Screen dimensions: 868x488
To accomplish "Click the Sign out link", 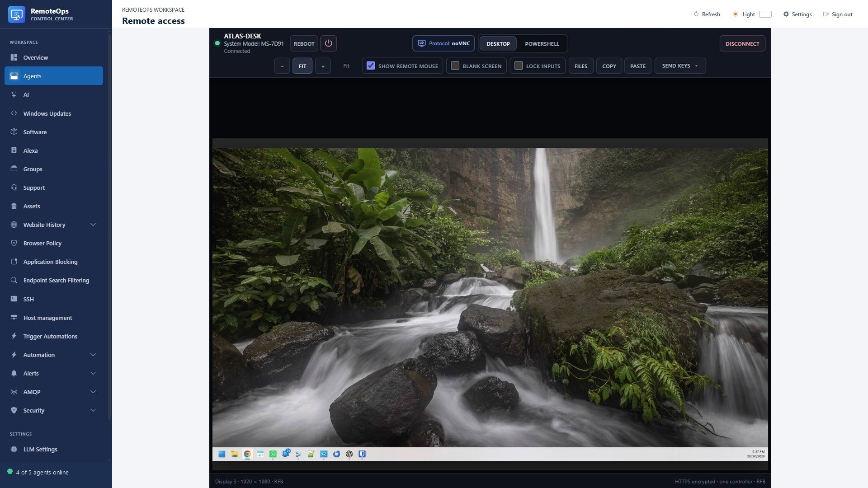I will coord(838,14).
